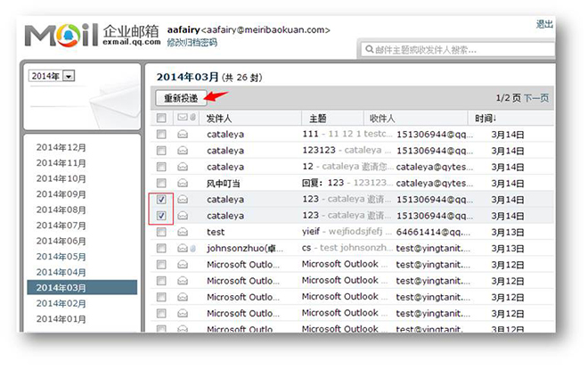This screenshot has height=370, width=588.
Task: Check the box for the test email
Action: point(161,232)
